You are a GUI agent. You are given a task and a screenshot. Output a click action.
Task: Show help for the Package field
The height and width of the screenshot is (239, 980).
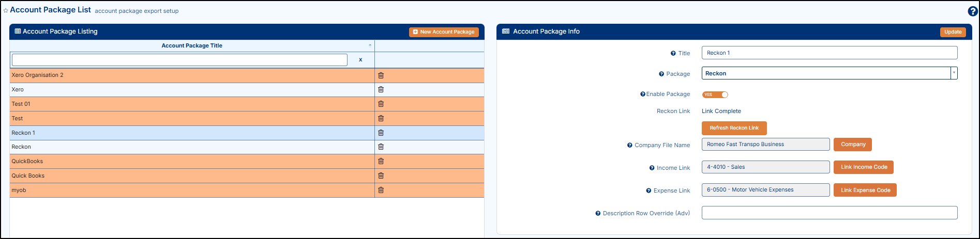[x=661, y=74]
